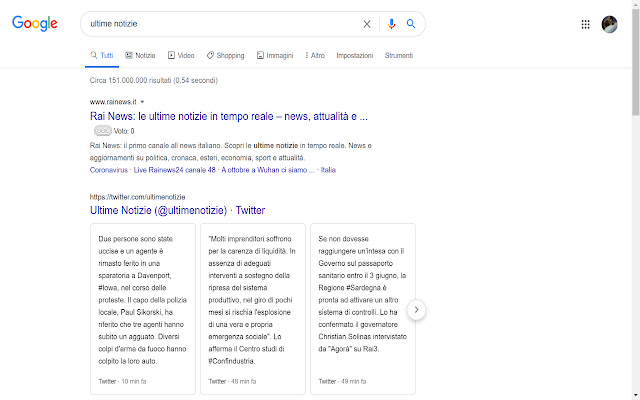Open the tweet card about Confindustria liquidity
The image size is (640, 400).
(x=253, y=309)
